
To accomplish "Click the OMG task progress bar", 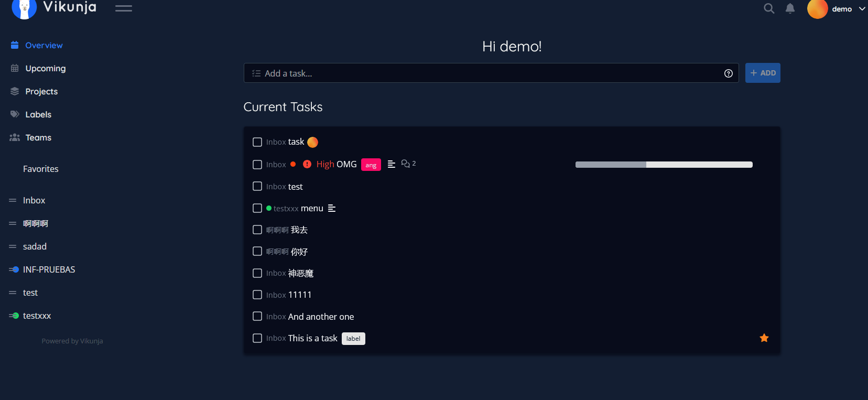I will tap(664, 165).
